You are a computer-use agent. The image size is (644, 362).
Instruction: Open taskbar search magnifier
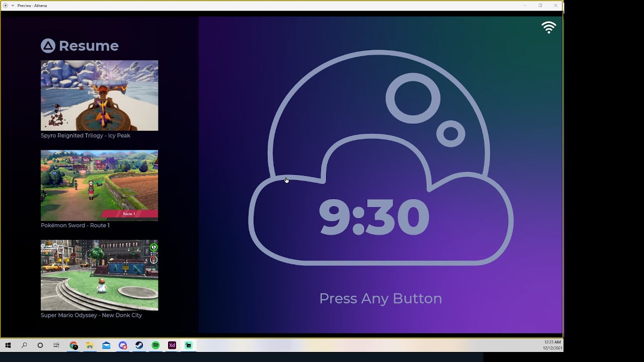(24, 345)
